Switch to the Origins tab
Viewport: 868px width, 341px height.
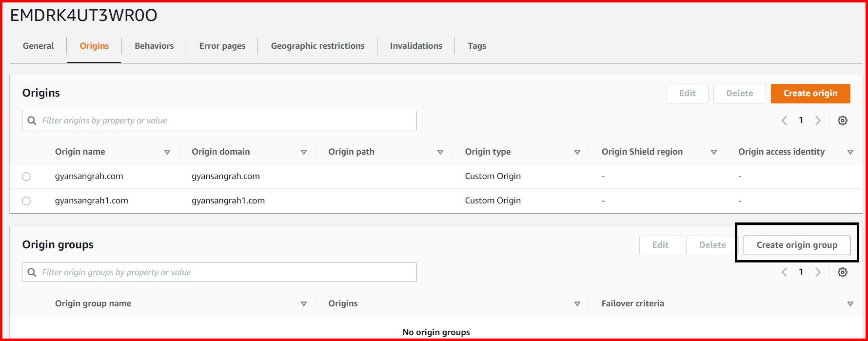pos(94,46)
